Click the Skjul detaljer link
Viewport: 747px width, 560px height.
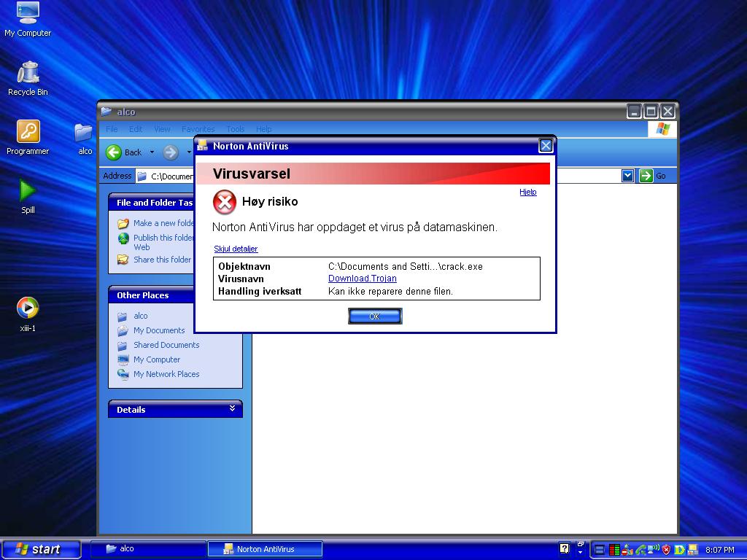tap(236, 249)
